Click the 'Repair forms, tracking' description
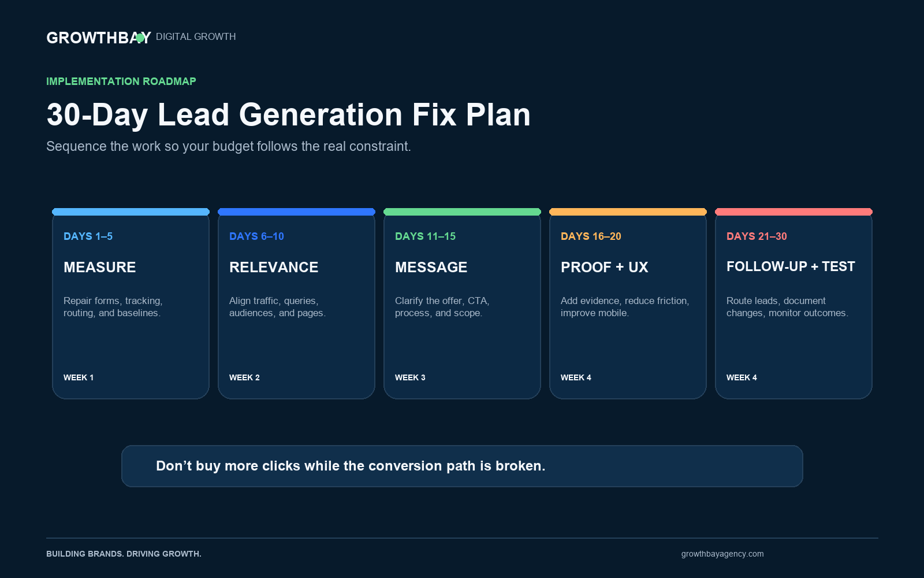Image resolution: width=924 pixels, height=578 pixels. [x=113, y=307]
